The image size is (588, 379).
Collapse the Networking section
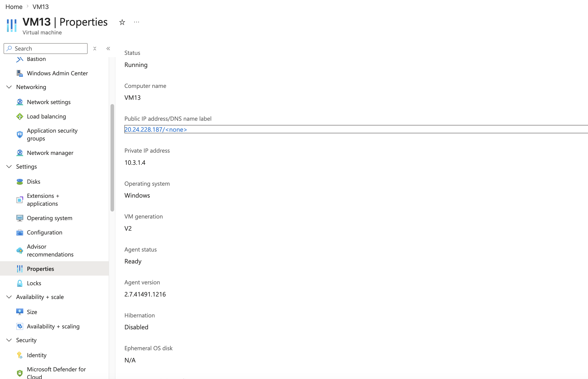click(x=9, y=87)
